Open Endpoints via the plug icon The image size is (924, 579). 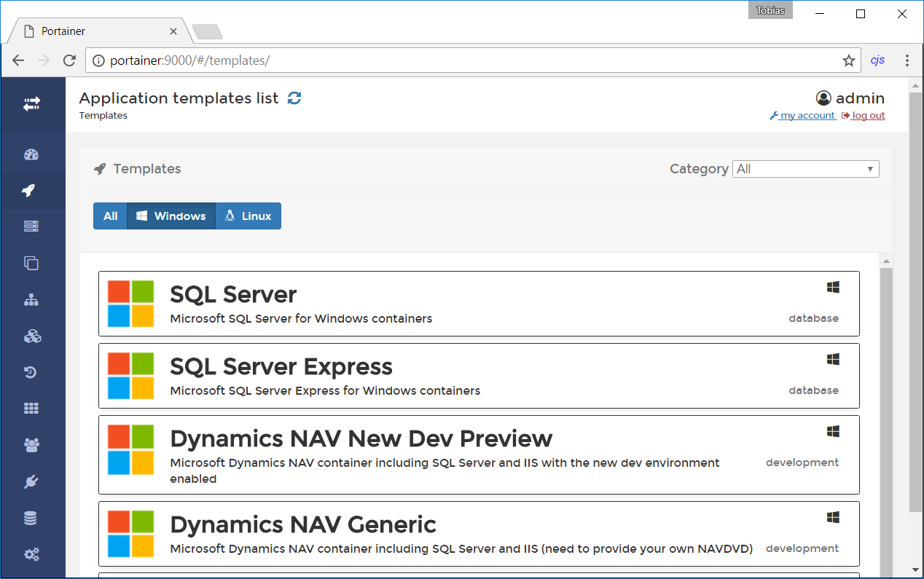pos(31,482)
